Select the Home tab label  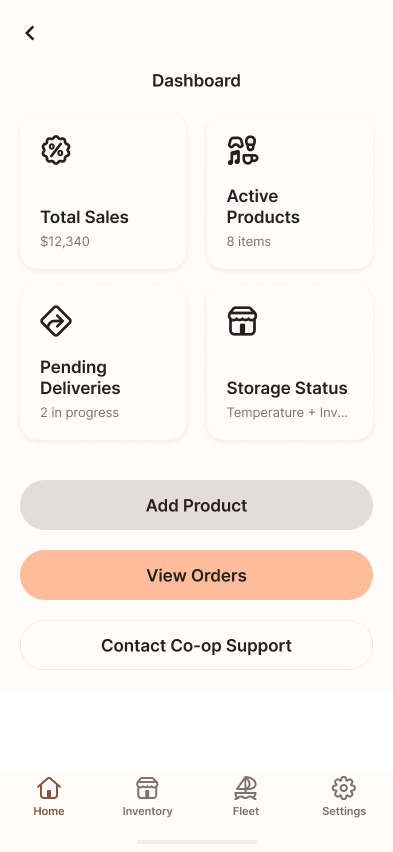coord(49,811)
